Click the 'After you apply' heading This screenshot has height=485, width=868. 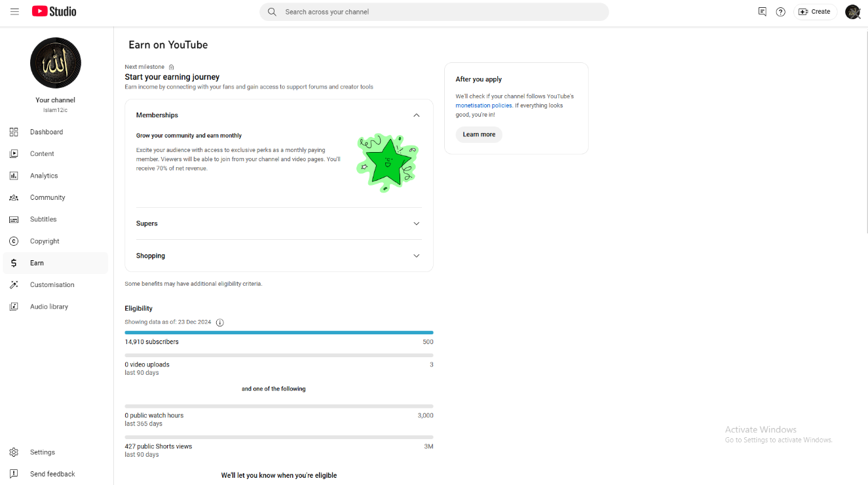point(479,79)
